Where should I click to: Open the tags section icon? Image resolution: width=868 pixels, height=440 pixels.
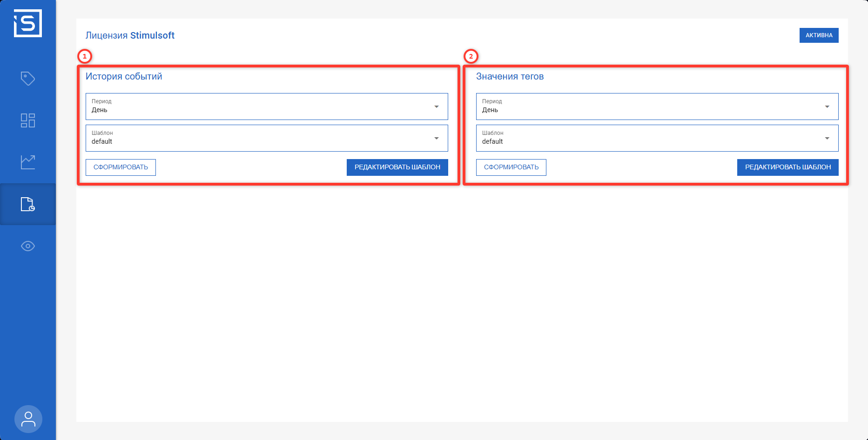click(x=28, y=78)
